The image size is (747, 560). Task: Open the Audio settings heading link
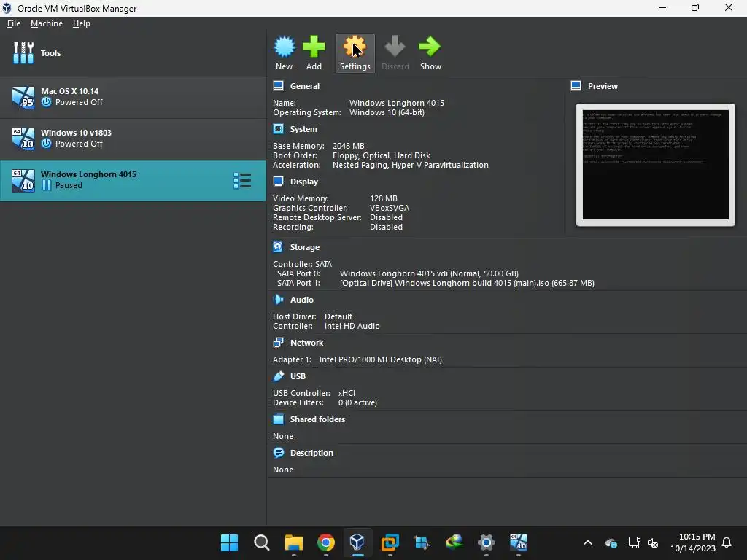301,300
